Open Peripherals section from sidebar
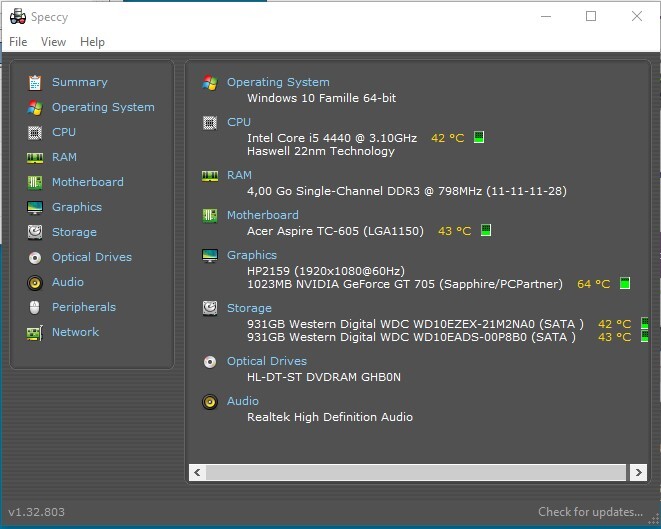 coord(84,307)
